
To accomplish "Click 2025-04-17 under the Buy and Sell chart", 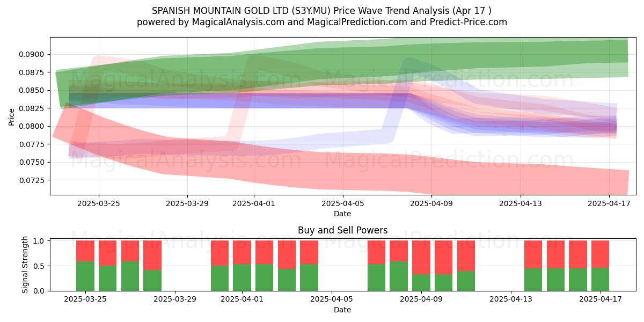I will (x=601, y=299).
